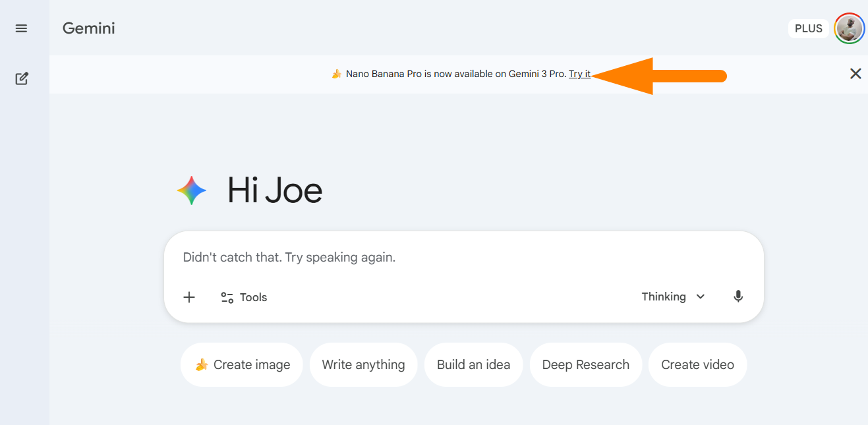Screen dimensions: 868x425
Task: Click the 'Hi Joe' greeting text
Action: pos(275,190)
